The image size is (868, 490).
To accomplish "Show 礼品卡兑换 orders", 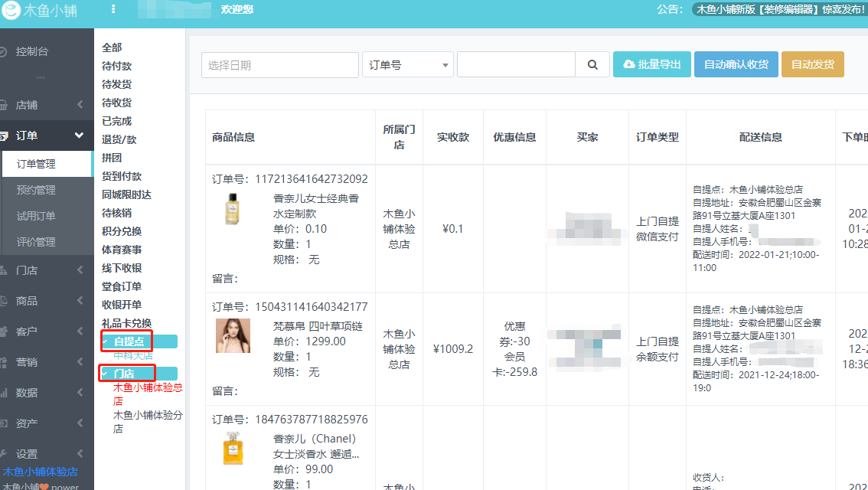I will 127,323.
